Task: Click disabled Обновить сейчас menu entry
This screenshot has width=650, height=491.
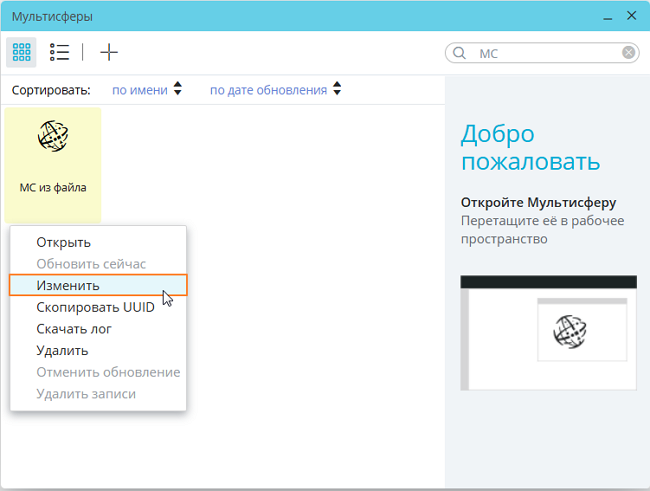Action: (x=98, y=264)
